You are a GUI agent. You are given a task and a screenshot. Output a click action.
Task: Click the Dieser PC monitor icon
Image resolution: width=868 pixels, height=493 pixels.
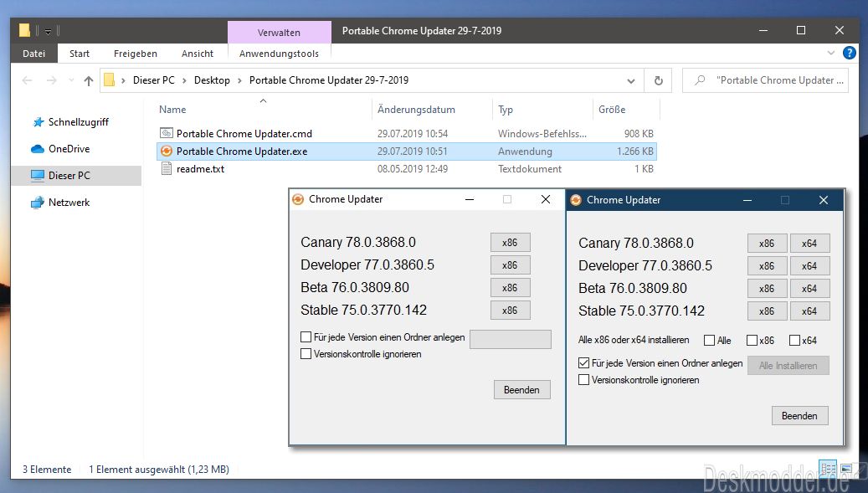(x=38, y=176)
